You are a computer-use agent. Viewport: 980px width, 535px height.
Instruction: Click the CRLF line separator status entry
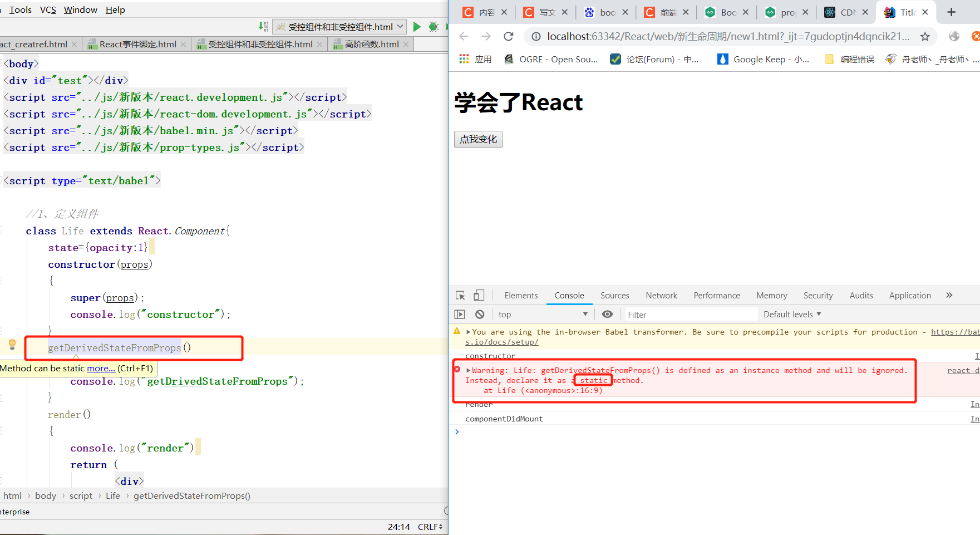coord(430,527)
